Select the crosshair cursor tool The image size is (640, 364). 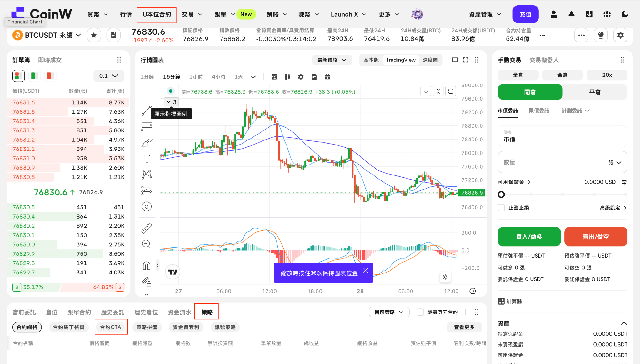[x=147, y=95]
